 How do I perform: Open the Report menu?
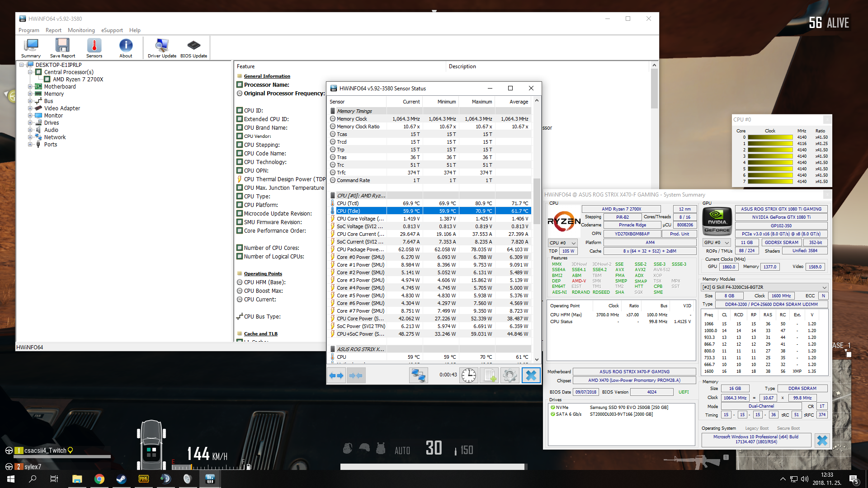coord(53,30)
